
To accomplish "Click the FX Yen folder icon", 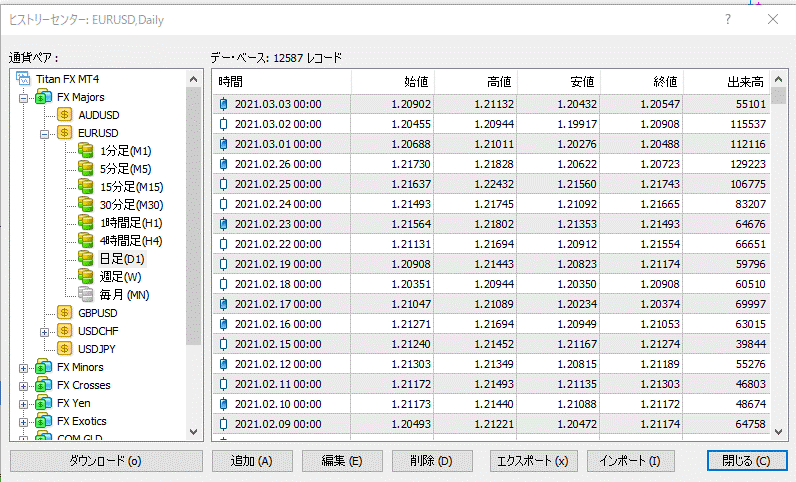I will 44,403.
